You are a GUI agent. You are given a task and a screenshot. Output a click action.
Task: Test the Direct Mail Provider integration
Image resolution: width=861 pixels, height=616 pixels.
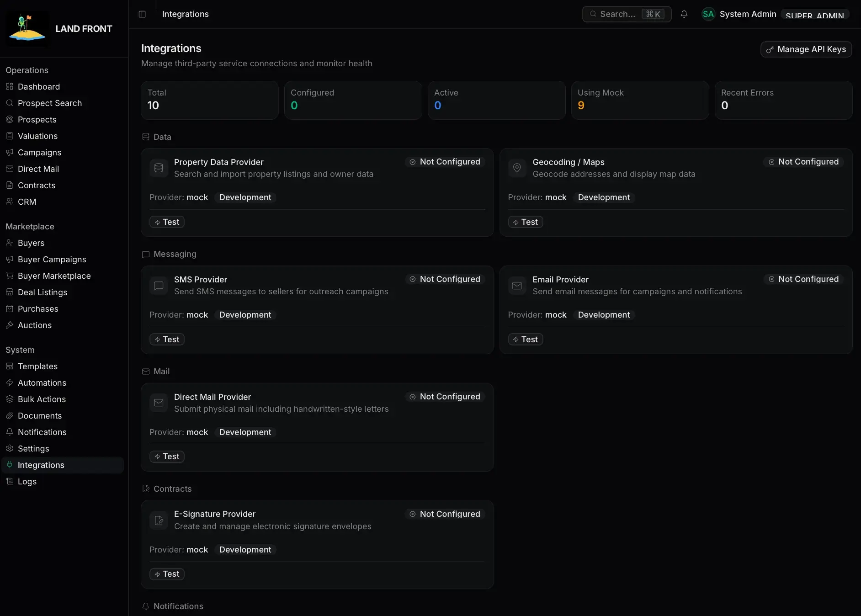click(x=167, y=457)
